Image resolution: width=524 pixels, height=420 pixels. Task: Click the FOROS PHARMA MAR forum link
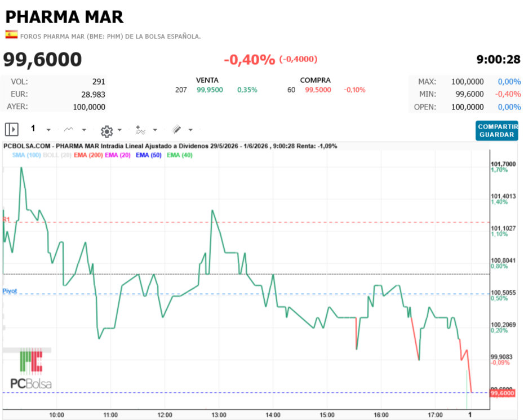click(110, 37)
